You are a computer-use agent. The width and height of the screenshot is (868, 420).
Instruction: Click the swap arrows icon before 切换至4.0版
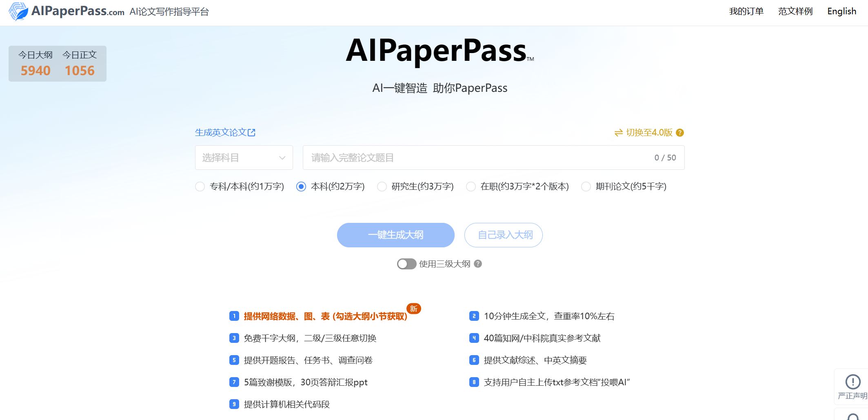pos(619,133)
